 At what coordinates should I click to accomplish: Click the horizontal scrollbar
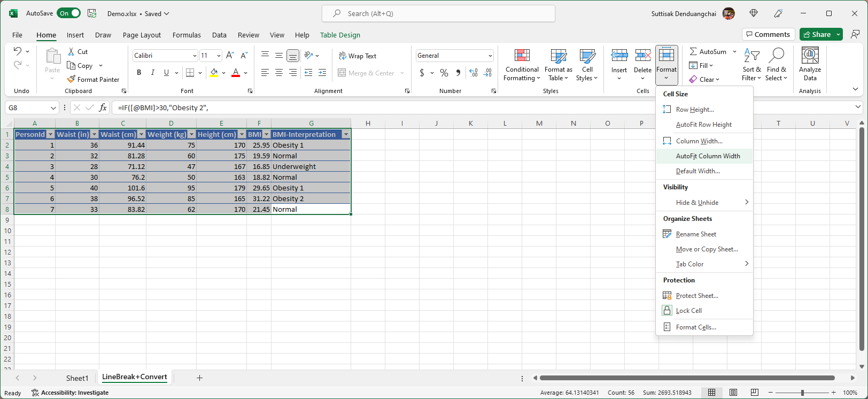click(687, 378)
